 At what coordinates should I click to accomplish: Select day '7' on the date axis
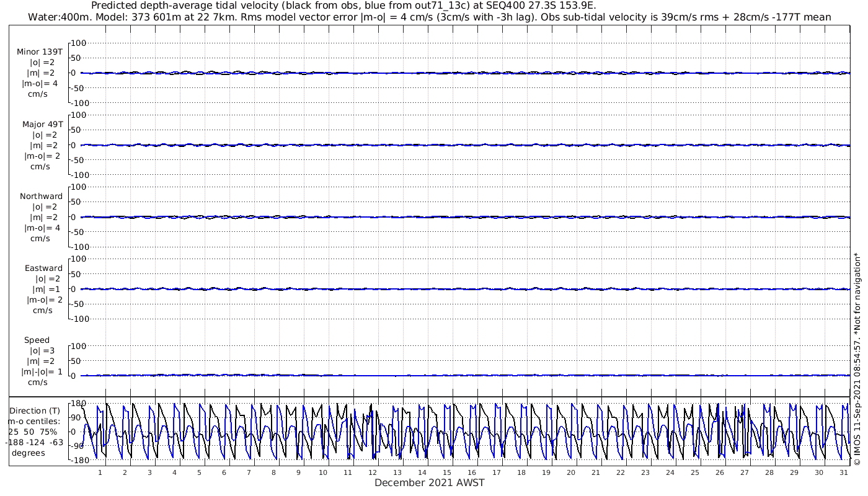click(x=249, y=472)
